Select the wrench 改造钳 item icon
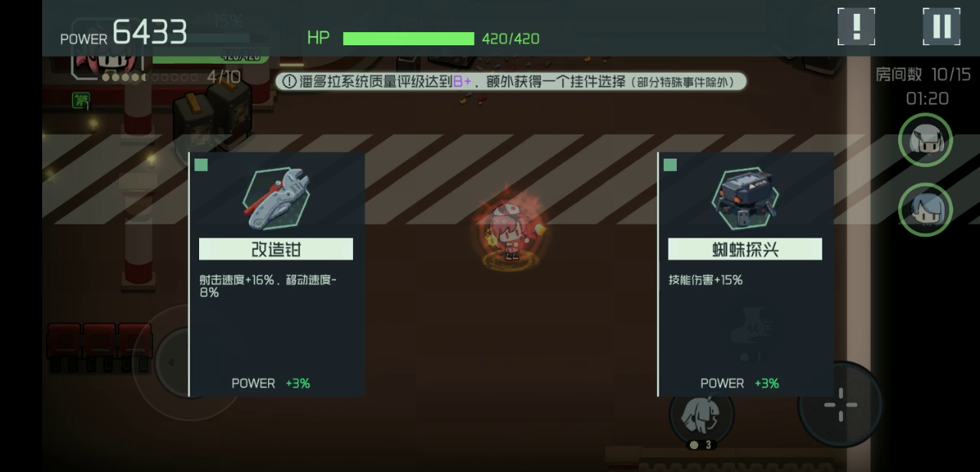Viewport: 980px width, 472px height. click(x=276, y=199)
